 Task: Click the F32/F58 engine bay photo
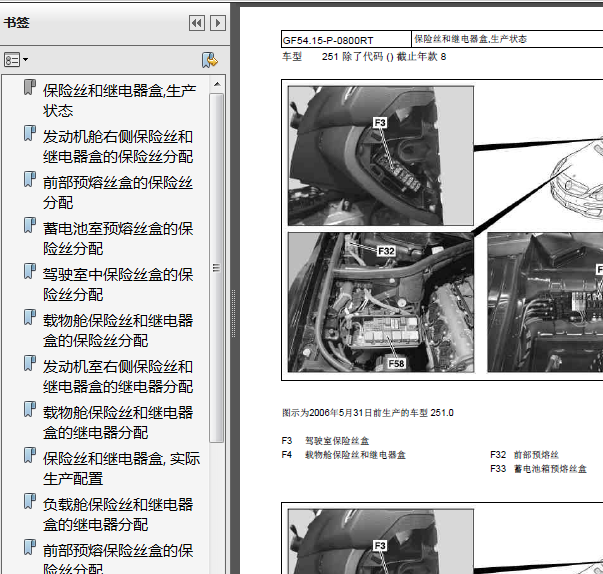[x=381, y=302]
